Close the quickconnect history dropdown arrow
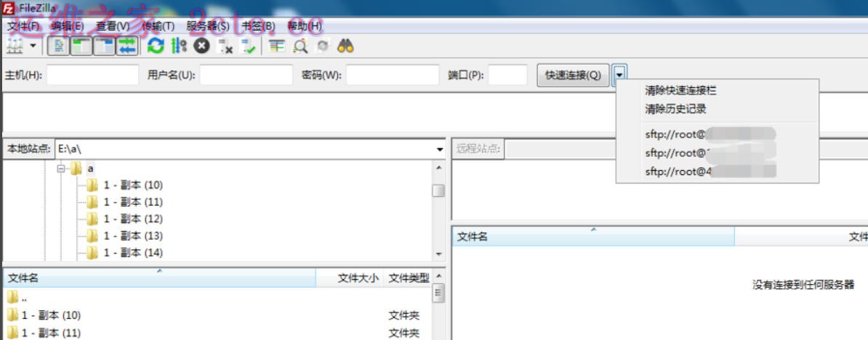The width and height of the screenshot is (868, 340). click(620, 75)
